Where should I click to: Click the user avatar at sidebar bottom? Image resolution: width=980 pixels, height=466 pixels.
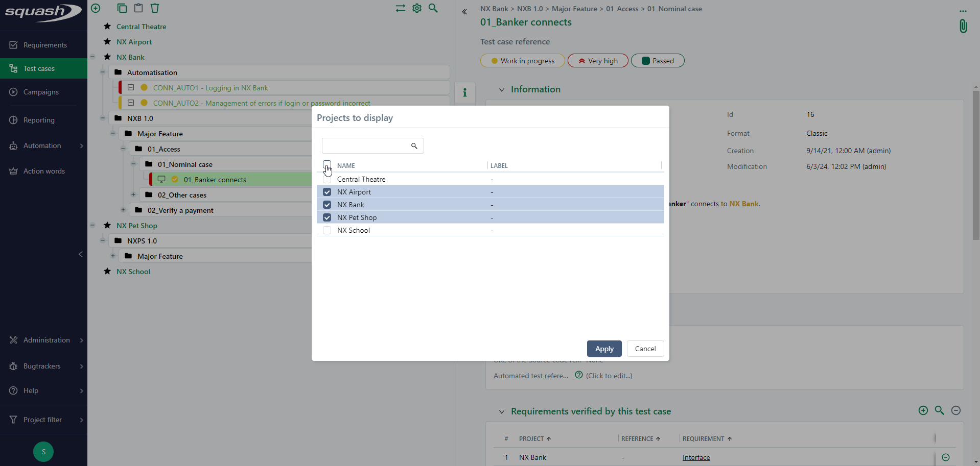(x=43, y=451)
